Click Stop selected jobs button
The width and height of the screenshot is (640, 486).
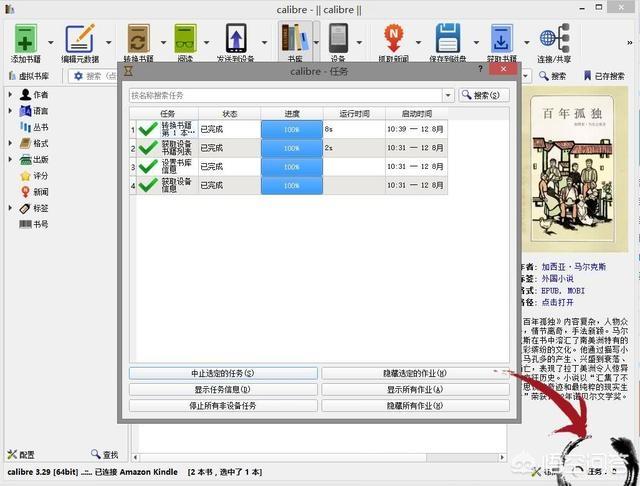pyautogui.click(x=223, y=373)
